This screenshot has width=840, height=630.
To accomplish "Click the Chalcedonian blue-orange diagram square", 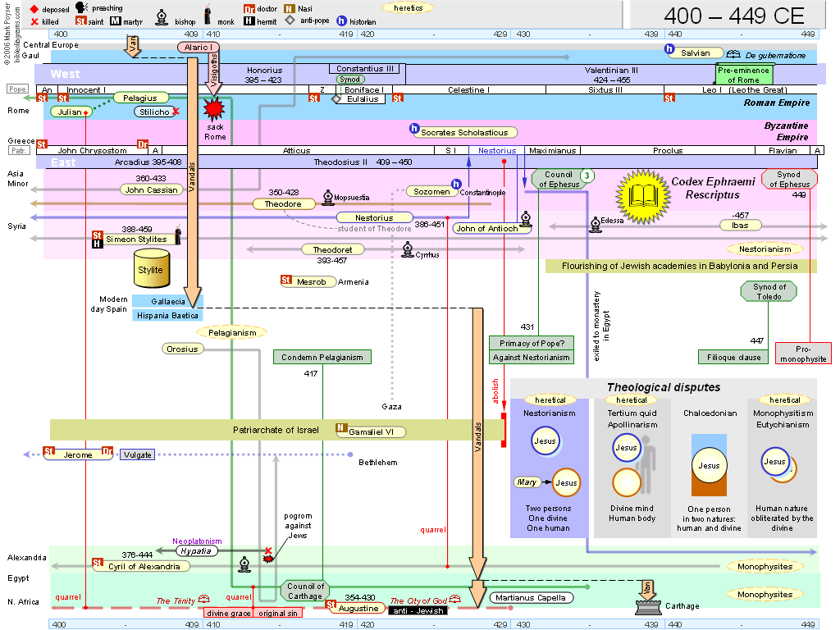I will (x=708, y=465).
